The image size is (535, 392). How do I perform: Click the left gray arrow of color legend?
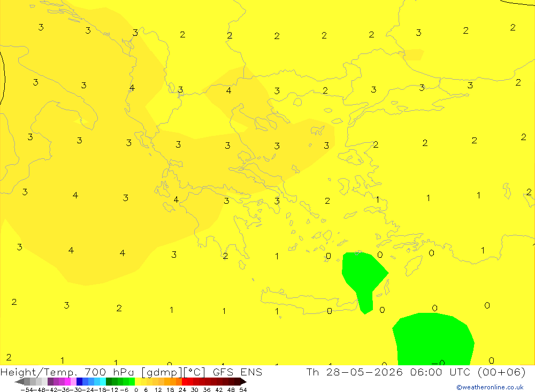19,382
